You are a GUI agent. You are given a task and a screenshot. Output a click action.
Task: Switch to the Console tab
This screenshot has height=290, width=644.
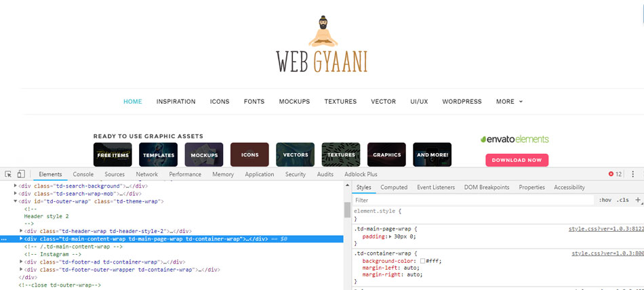[83, 174]
